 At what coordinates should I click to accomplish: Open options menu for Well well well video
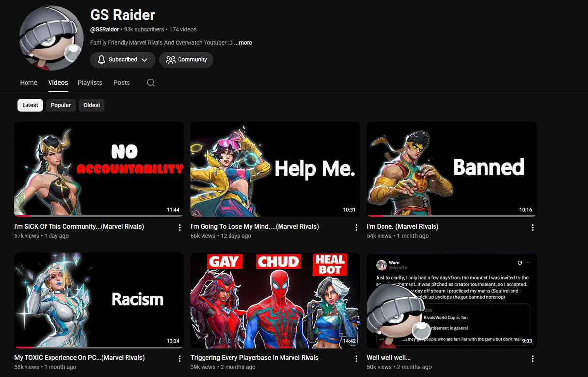click(533, 359)
